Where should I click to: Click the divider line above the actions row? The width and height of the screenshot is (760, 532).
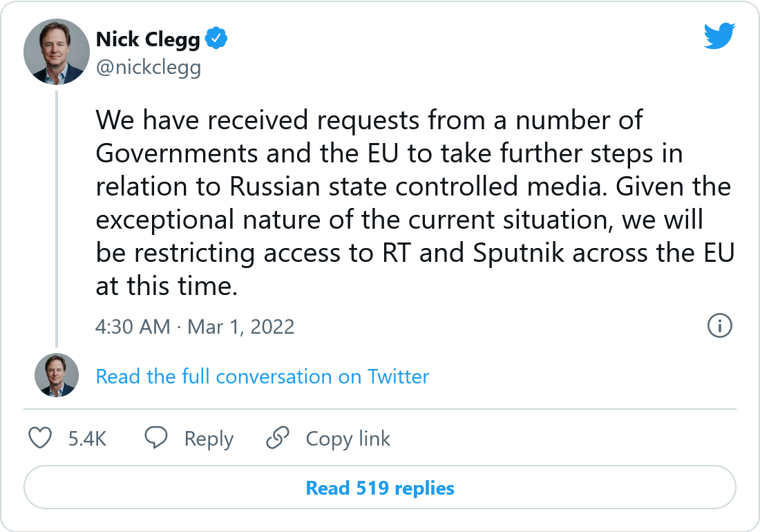[380, 409]
